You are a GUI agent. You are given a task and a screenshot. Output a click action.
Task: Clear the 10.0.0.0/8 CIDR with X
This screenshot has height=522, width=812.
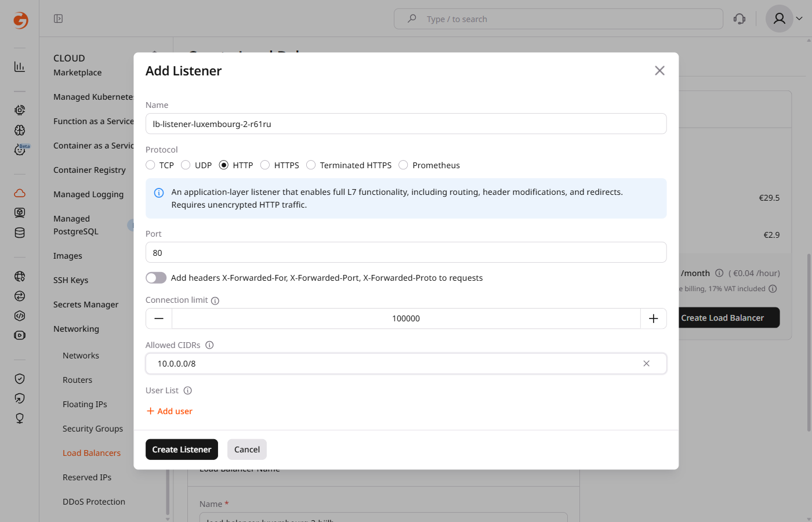click(646, 364)
